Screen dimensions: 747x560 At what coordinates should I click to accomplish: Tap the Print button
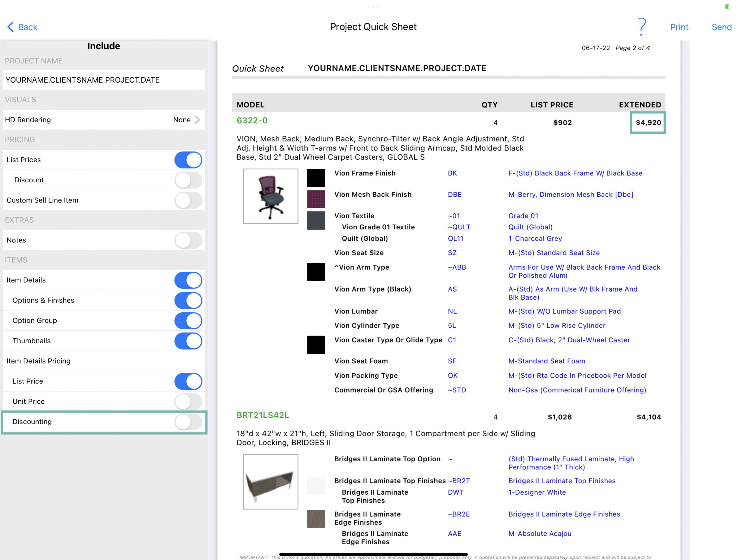pos(679,27)
